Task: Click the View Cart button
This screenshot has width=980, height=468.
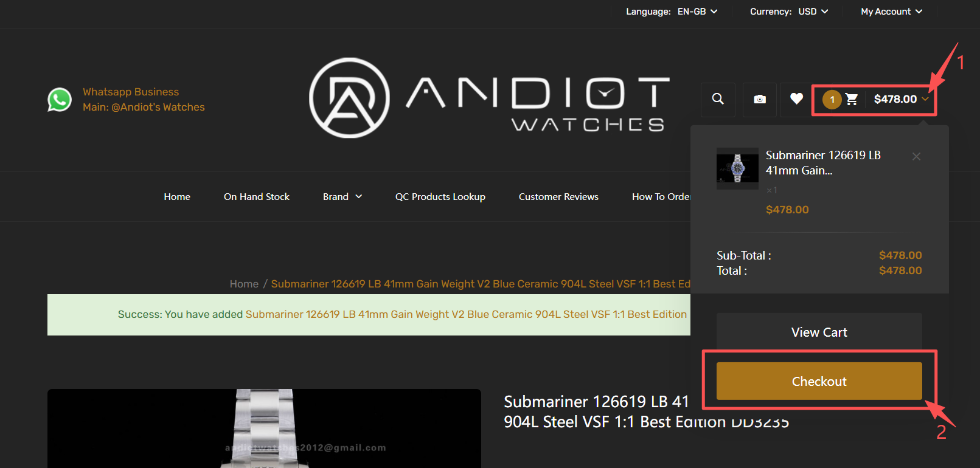Action: pyautogui.click(x=819, y=332)
